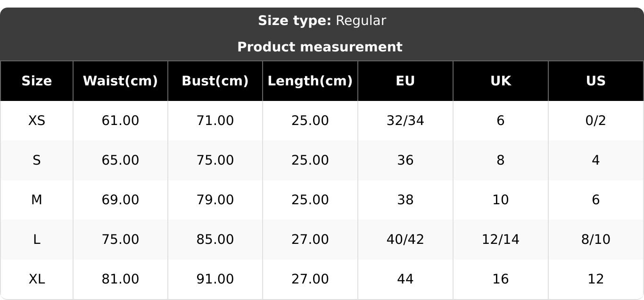
Task: Select the 69.00 waist value
Action: 120,200
